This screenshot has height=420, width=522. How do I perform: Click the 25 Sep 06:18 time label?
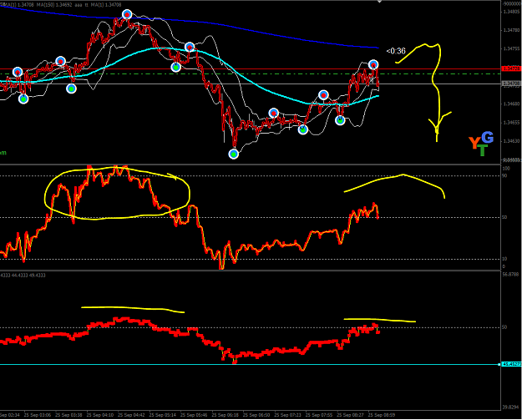(226, 415)
